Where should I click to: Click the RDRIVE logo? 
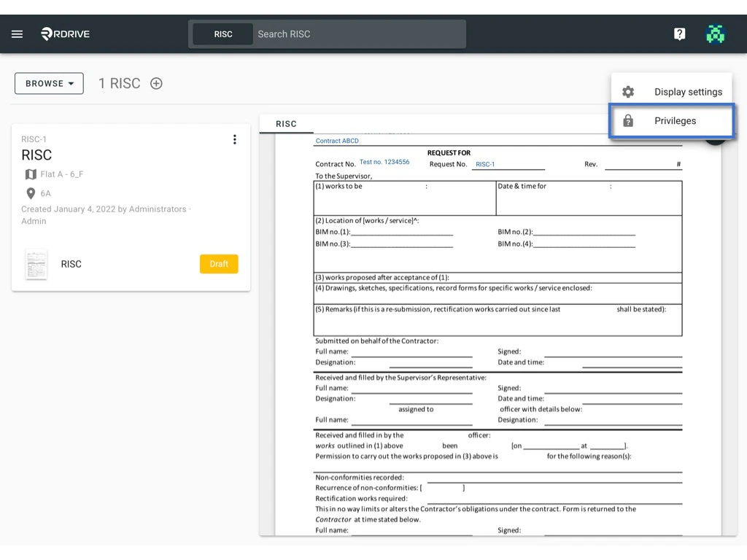click(x=65, y=34)
